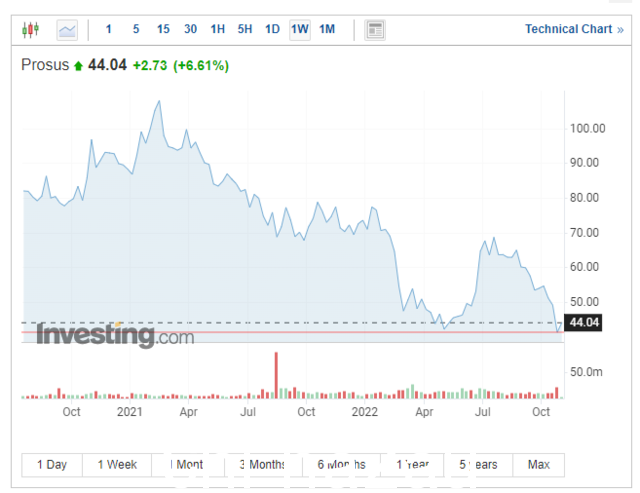The width and height of the screenshot is (640, 493).
Task: Set interval to 1 minute
Action: (109, 29)
